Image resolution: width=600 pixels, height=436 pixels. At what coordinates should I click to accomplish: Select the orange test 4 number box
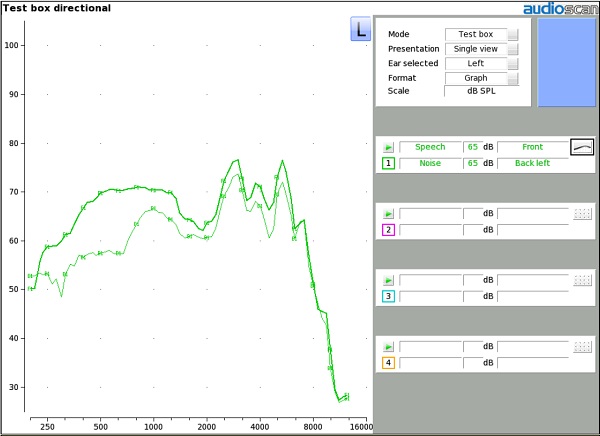tap(388, 363)
